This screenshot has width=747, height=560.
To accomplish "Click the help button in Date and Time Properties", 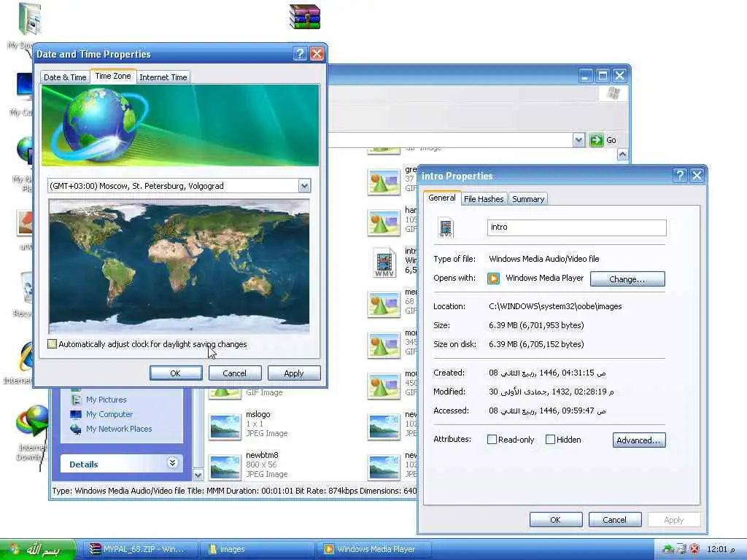I will 300,53.
